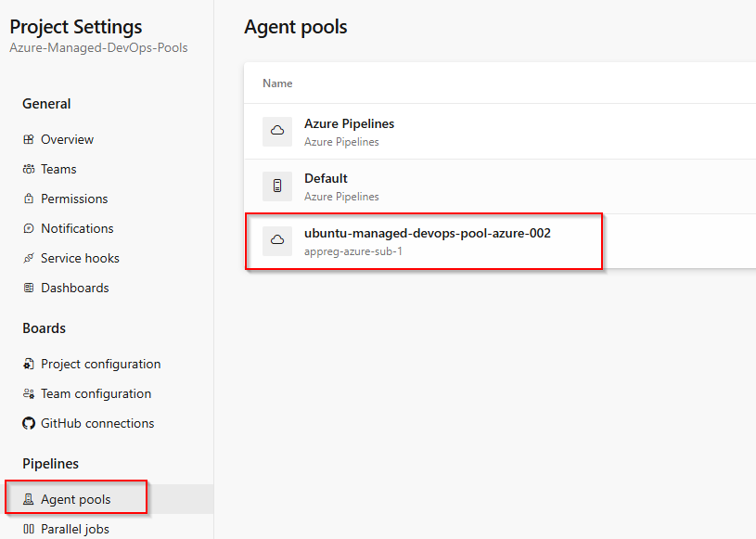Open the Default agent pool

(326, 178)
